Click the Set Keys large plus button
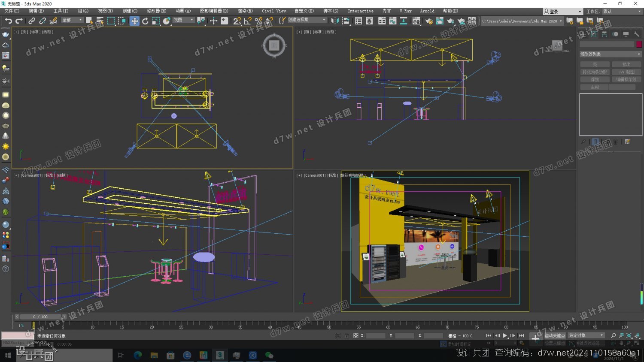This screenshot has width=644, height=362. click(x=535, y=338)
